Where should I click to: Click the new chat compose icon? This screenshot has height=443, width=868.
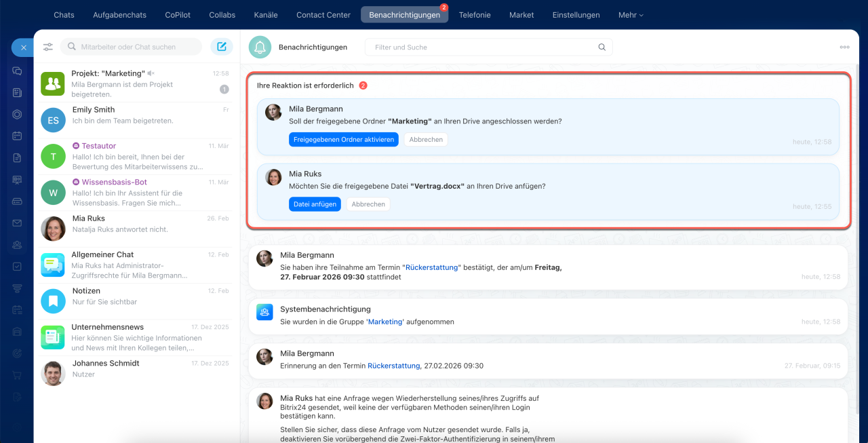point(221,47)
